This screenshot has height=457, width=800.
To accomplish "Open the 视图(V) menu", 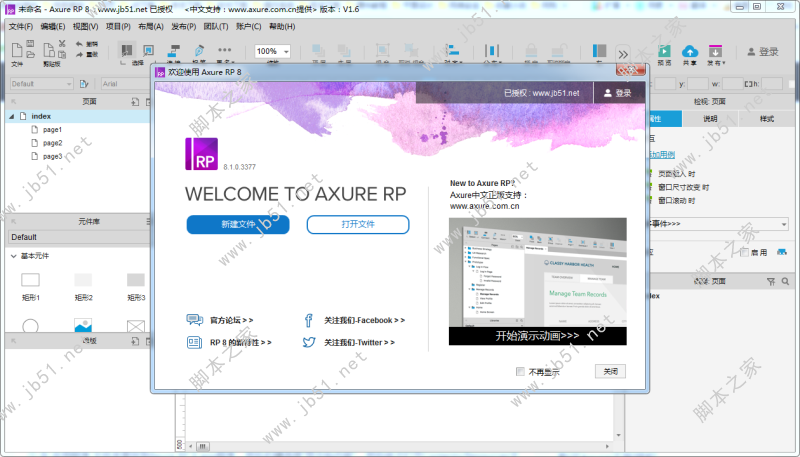I will click(x=85, y=27).
